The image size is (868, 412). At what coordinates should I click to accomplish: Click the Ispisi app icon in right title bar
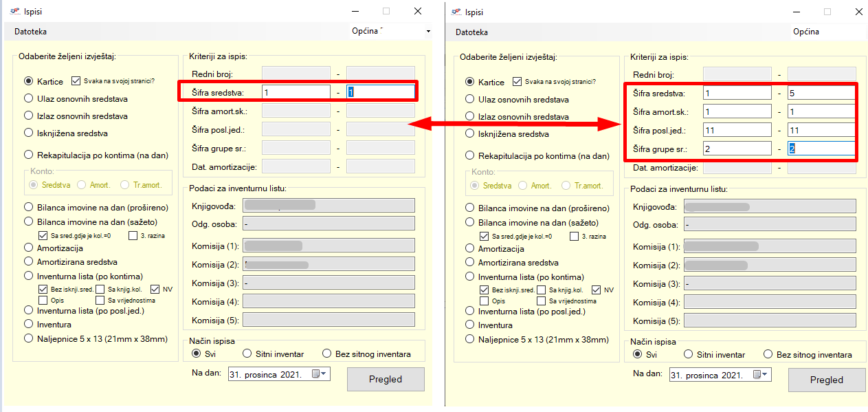click(454, 12)
